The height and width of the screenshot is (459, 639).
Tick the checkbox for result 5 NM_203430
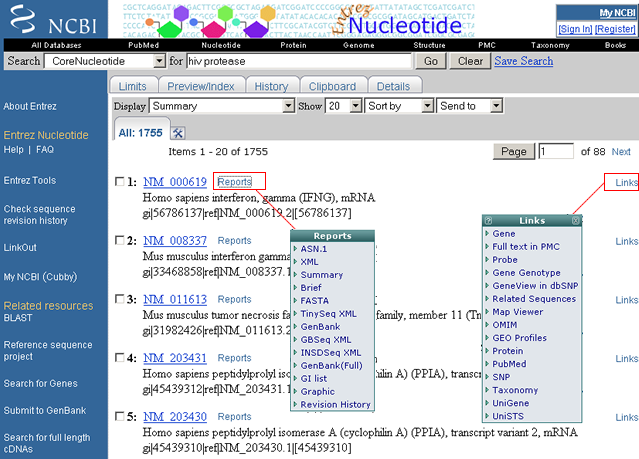[119, 416]
